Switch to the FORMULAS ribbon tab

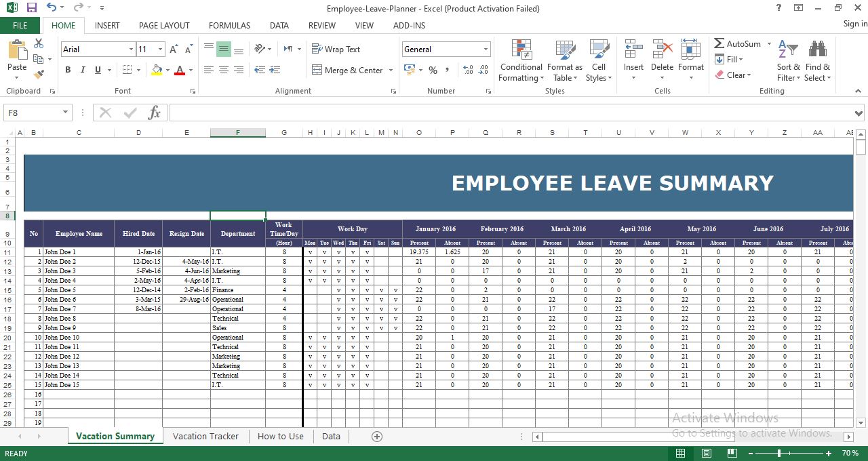(229, 25)
